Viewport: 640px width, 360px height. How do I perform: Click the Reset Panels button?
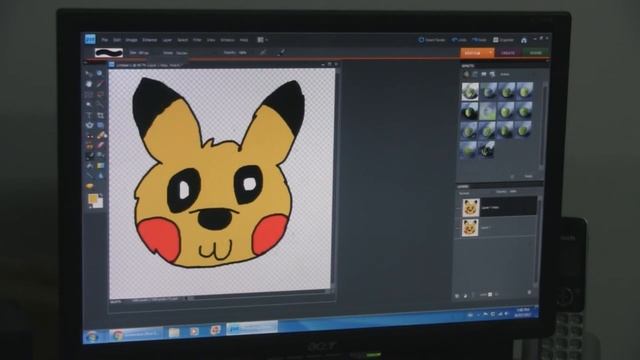tap(432, 40)
